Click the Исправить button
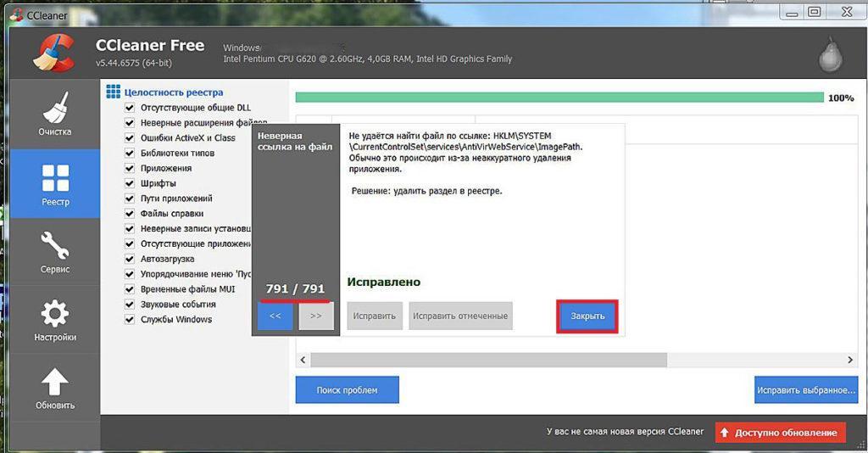Screen dimensions: 868x453 (374, 316)
